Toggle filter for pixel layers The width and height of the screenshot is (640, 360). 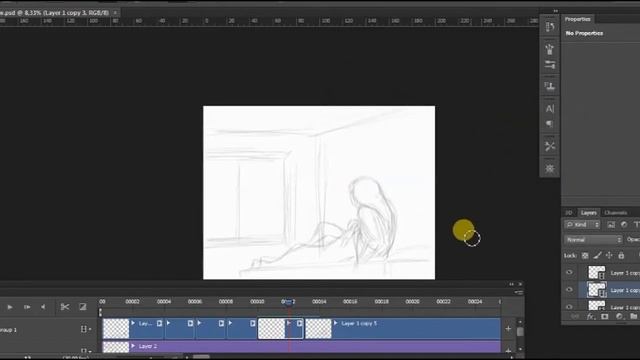(611, 225)
